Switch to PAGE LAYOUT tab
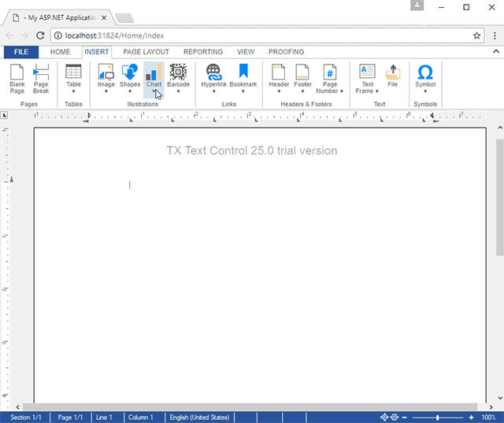 [x=146, y=52]
